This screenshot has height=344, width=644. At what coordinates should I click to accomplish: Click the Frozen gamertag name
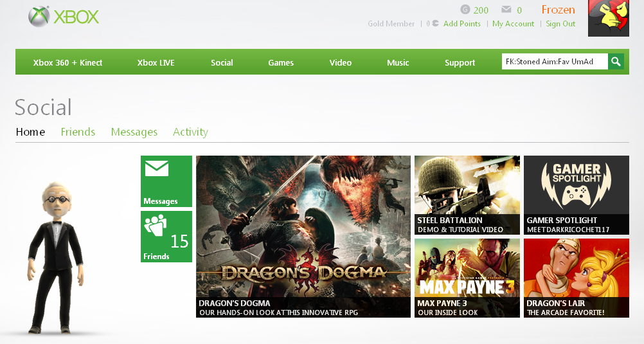tap(558, 10)
